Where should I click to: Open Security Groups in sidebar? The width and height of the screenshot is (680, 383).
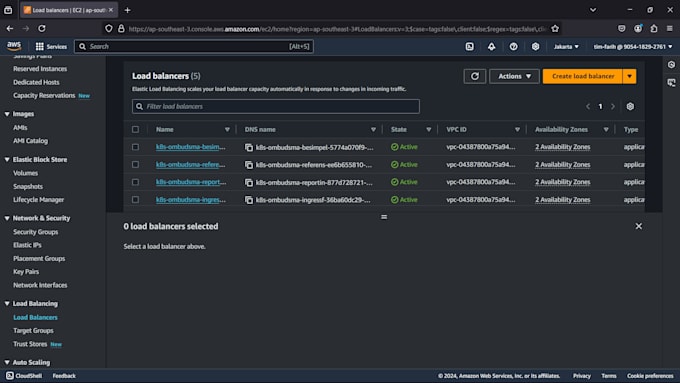coord(36,232)
